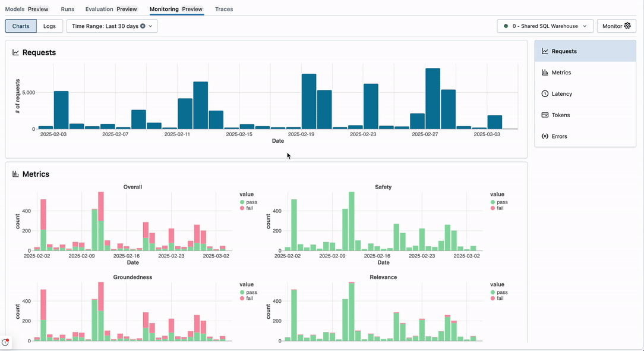The height and width of the screenshot is (351, 644).
Task: Click the 2025-02-15 axis label in Requests
Action: 239,134
